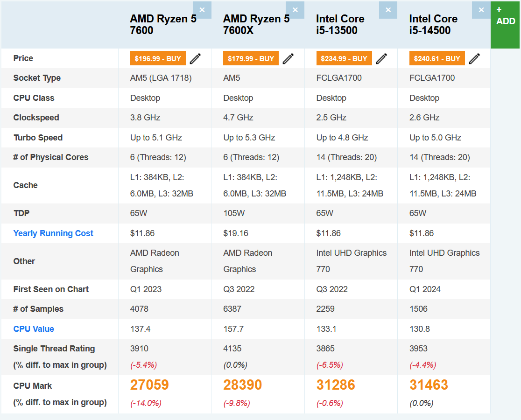
Task: Click Up to 4.8 GHz turbo value
Action: 342,138
